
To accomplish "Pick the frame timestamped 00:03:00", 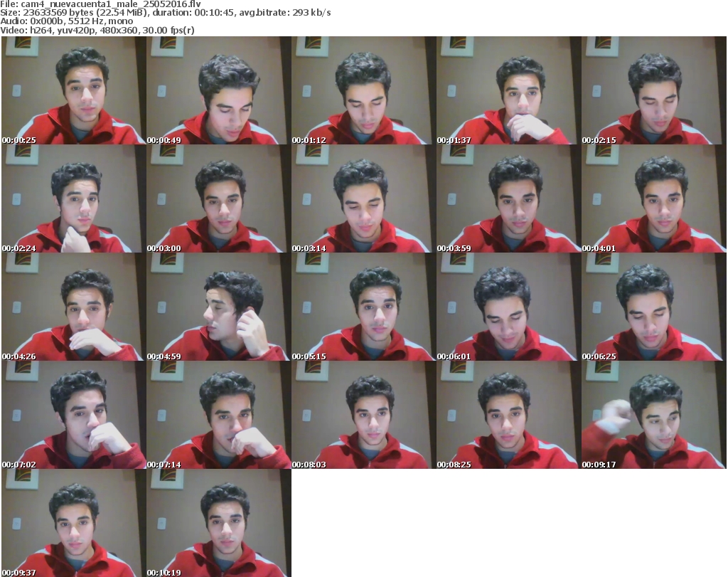I will 218,198.
